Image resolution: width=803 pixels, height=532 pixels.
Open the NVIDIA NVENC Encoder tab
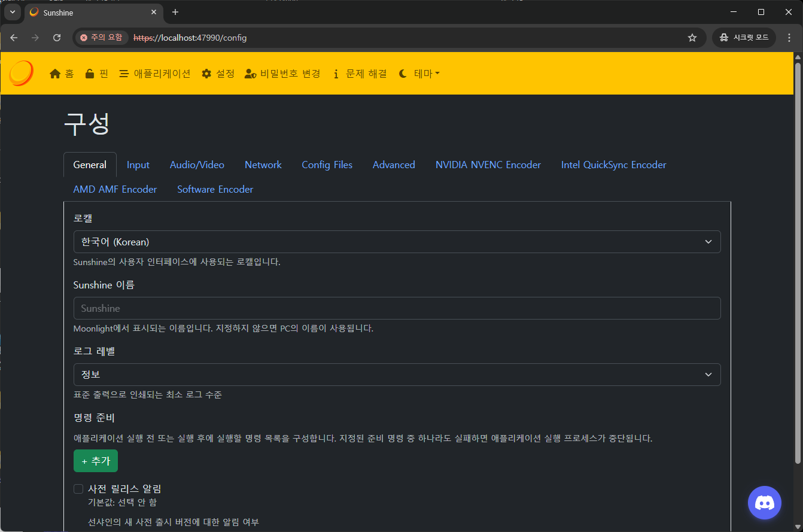[x=488, y=165]
